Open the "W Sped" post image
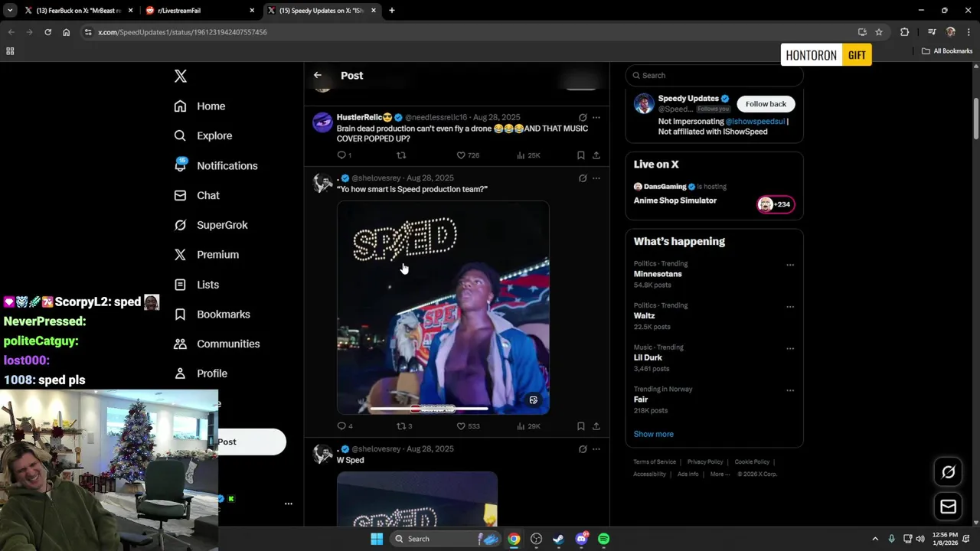 click(417, 499)
